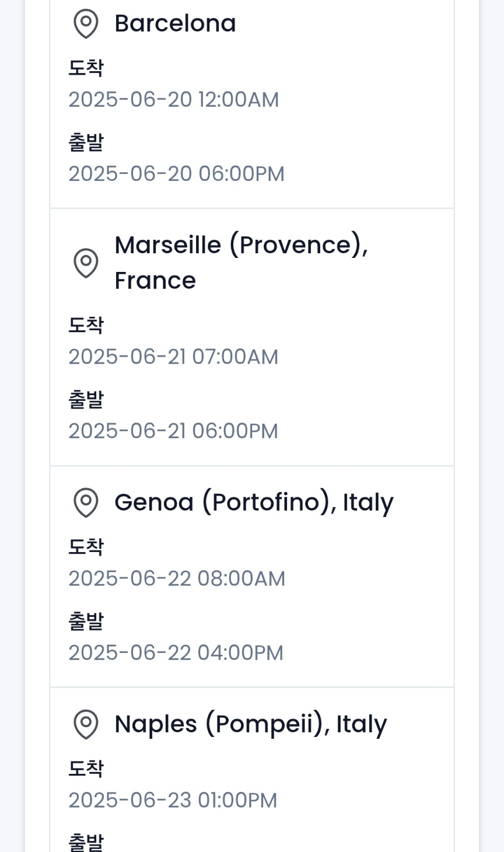
Task: Select the Naples (Pompeii), Italy heading
Action: click(251, 724)
